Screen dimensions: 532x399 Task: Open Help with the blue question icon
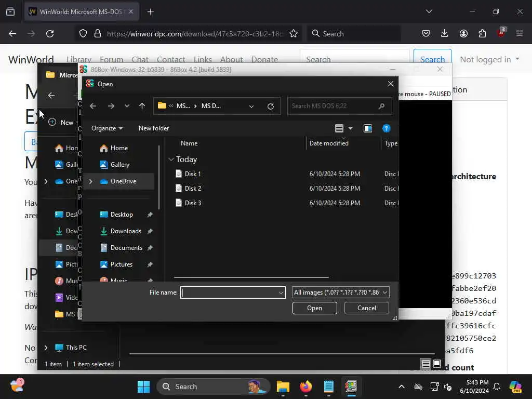pos(386,128)
